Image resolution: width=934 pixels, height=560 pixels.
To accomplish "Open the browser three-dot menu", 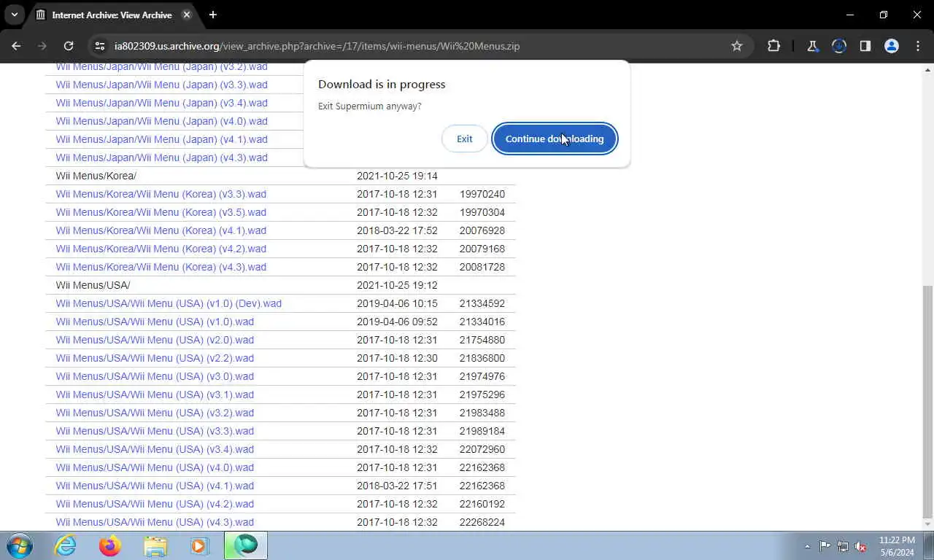I will pyautogui.click(x=918, y=46).
